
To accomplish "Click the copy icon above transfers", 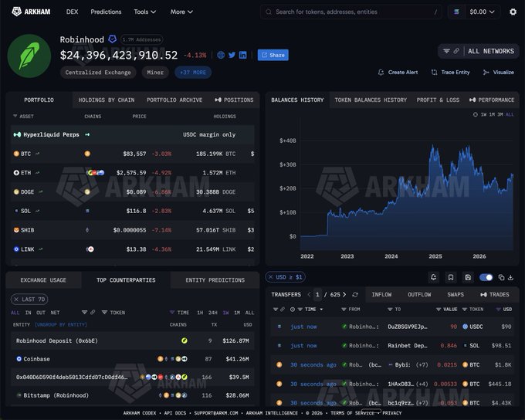I will click(501, 277).
